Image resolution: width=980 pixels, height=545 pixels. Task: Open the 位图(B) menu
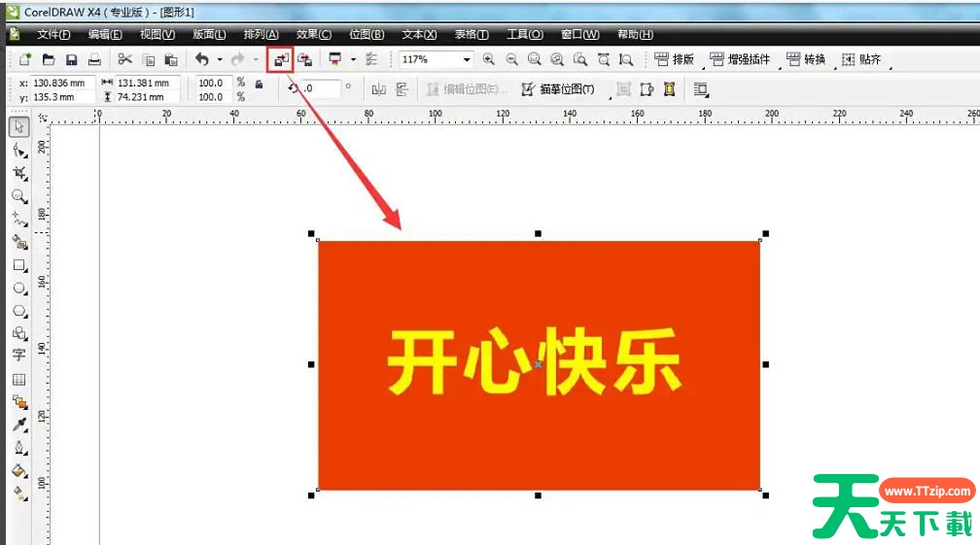(367, 34)
